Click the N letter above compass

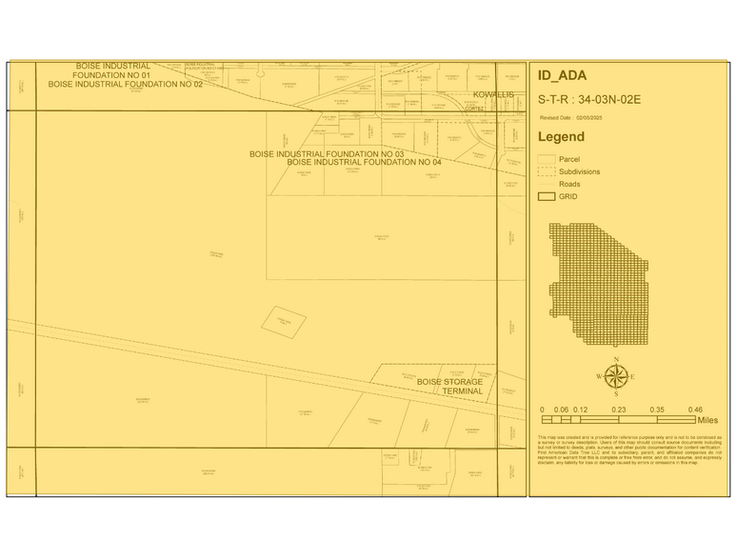(x=616, y=358)
